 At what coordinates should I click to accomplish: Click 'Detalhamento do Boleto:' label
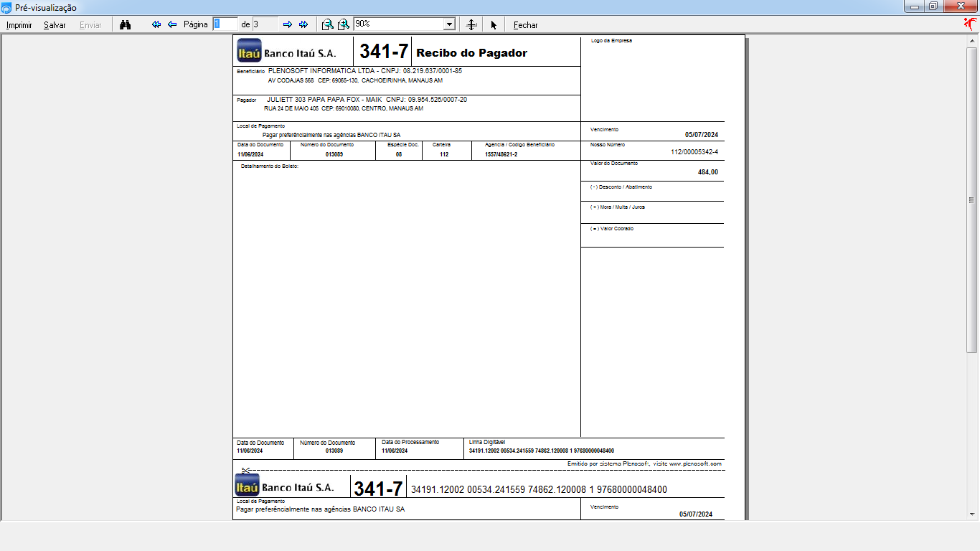270,166
